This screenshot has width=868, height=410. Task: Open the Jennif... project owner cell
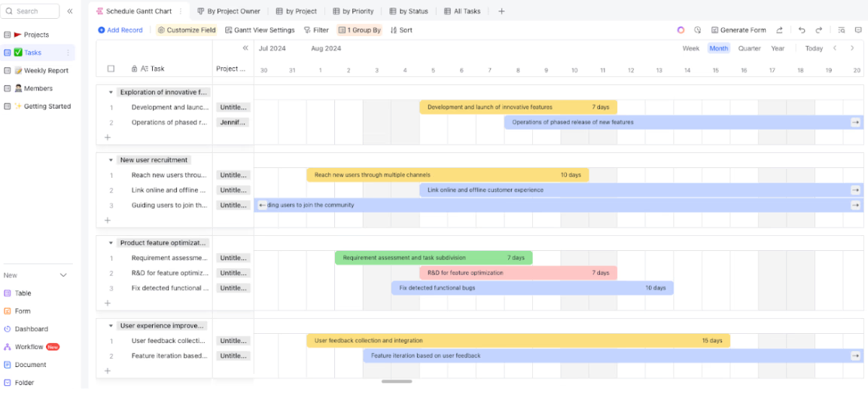pos(233,122)
